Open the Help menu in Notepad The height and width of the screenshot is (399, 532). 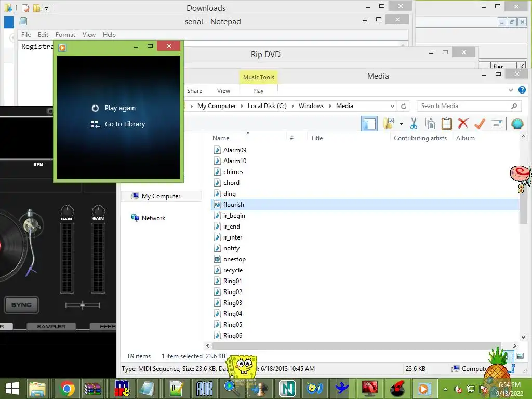coord(109,35)
